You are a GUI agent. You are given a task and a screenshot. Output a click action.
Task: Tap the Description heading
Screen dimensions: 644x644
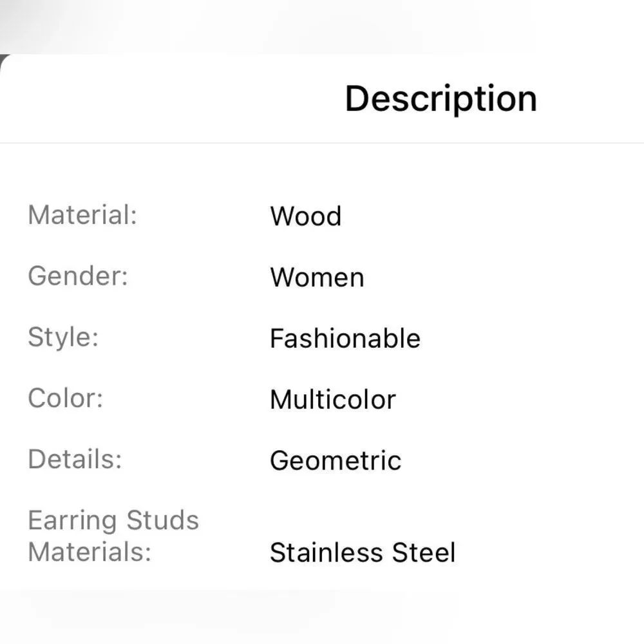click(x=440, y=99)
